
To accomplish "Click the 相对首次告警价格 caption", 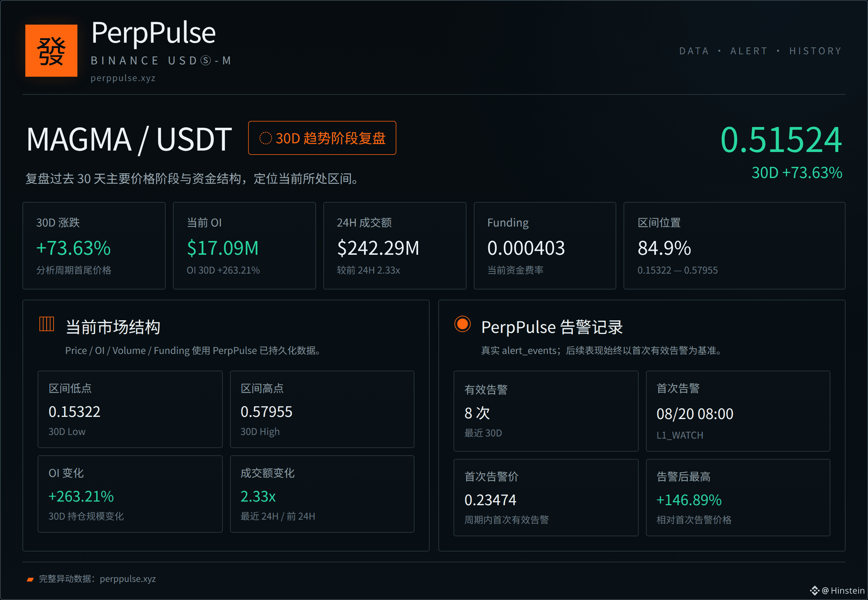I will [x=694, y=520].
